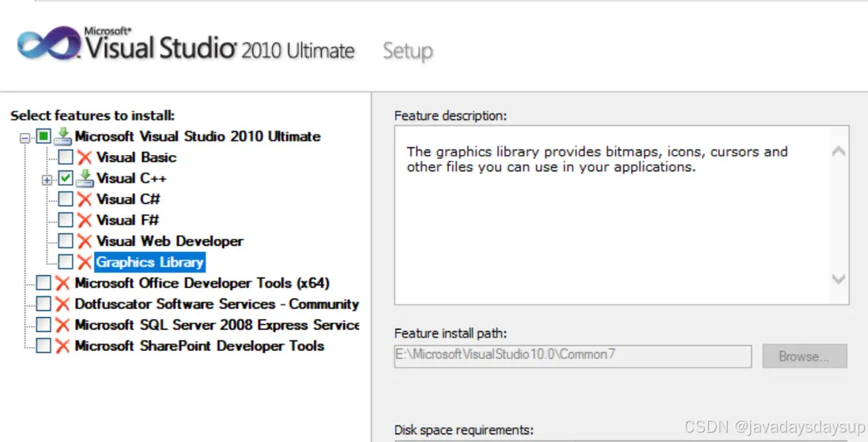Click the install icon beside Microsoft Visual Studio 2010 Ultimate
The height and width of the screenshot is (442, 868).
pos(62,136)
